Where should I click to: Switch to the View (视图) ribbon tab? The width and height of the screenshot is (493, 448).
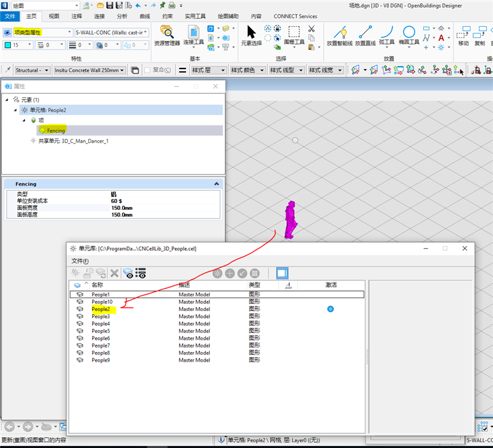point(54,17)
